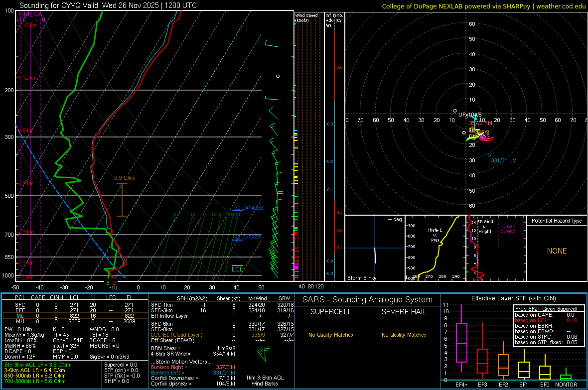Click the SEVERE HAIL column header
This screenshot has height=390, width=588.
point(404,312)
